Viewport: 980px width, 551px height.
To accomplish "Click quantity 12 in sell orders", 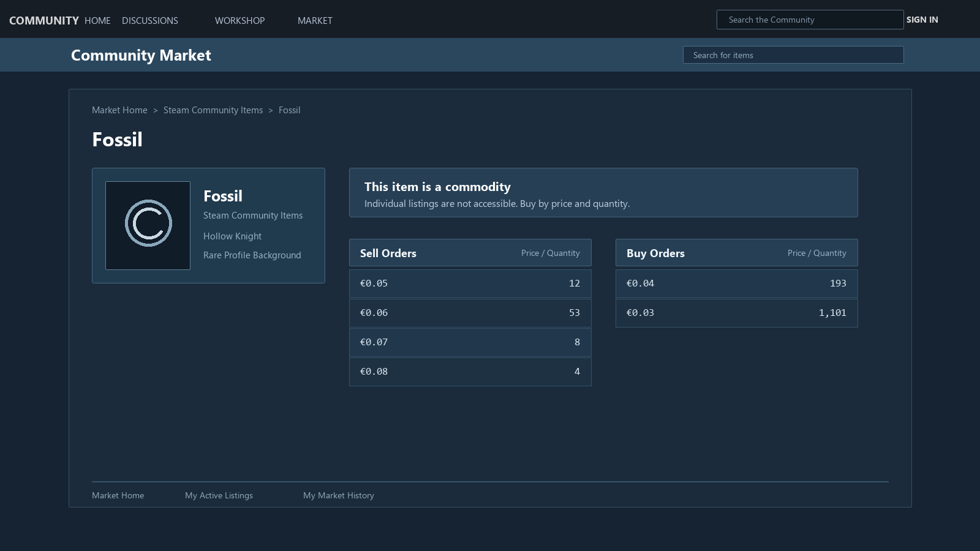I will tap(574, 283).
